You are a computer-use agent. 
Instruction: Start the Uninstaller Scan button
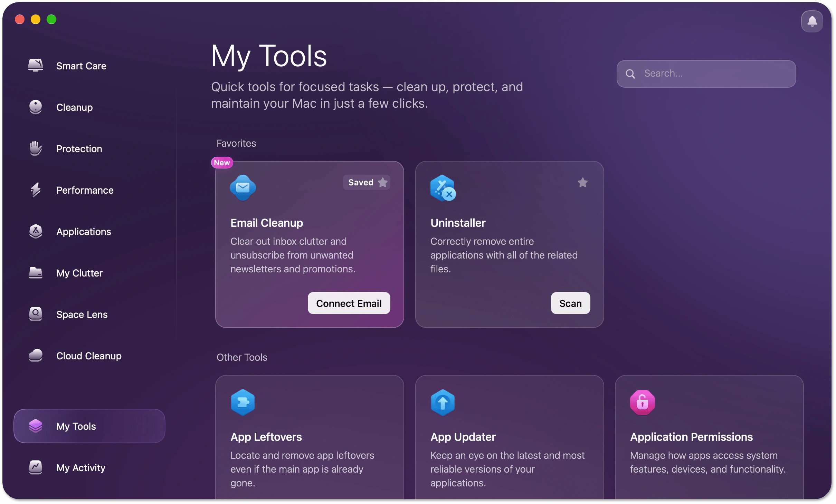(x=571, y=303)
